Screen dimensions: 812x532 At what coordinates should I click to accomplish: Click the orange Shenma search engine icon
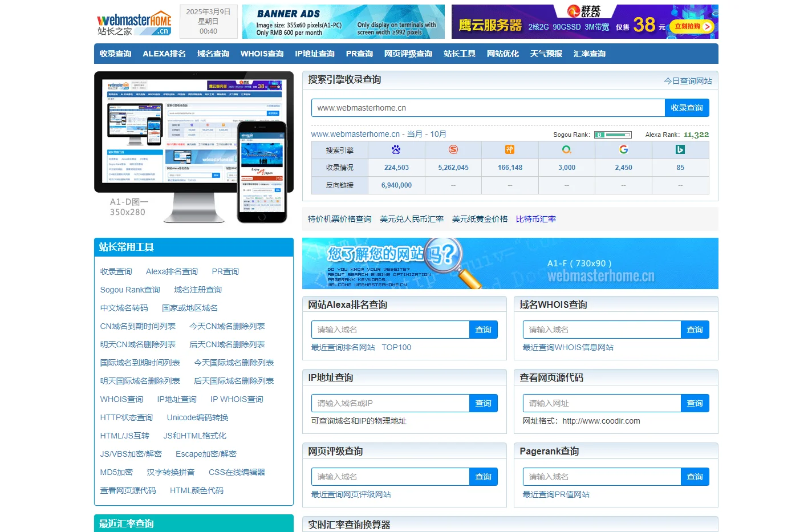(x=510, y=149)
